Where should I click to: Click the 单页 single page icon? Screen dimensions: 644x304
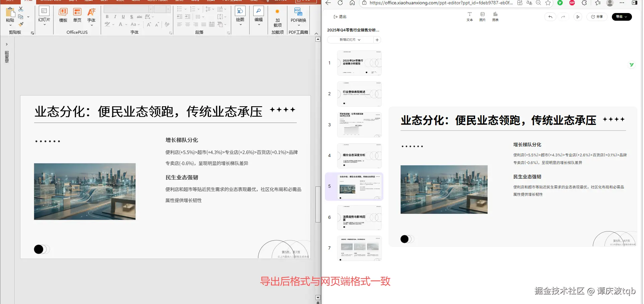point(77,12)
